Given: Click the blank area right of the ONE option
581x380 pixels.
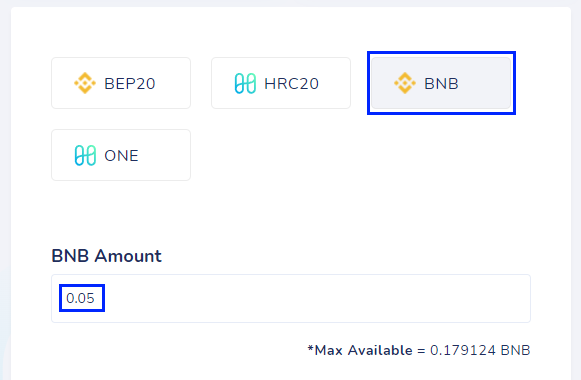Looking at the screenshot, I should tap(352, 155).
